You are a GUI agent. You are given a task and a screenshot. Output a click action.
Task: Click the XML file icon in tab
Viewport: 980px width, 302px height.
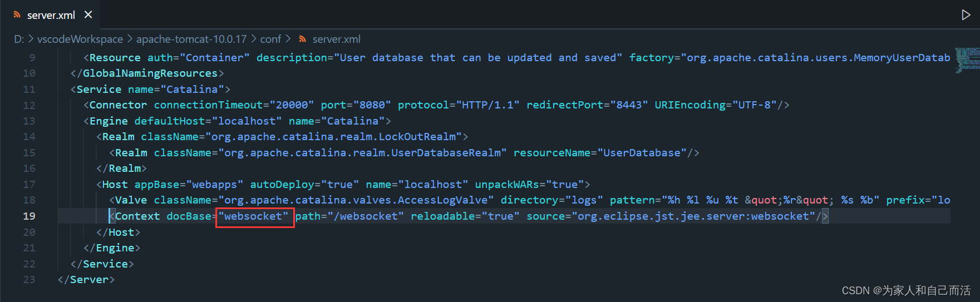point(17,15)
